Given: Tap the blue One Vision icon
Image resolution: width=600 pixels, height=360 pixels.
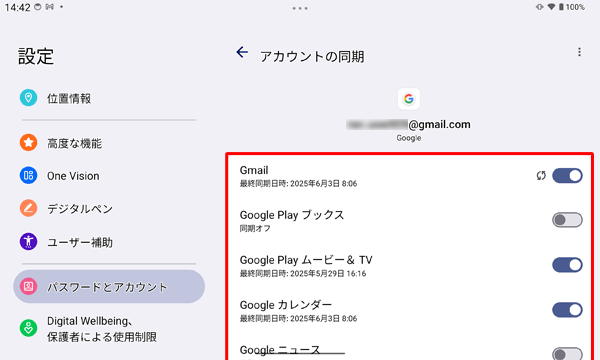Looking at the screenshot, I should [x=28, y=176].
